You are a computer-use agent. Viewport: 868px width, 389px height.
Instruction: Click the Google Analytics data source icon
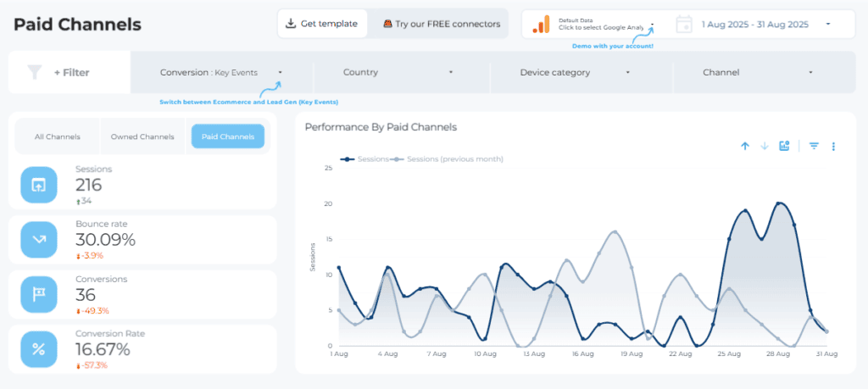pyautogui.click(x=541, y=25)
